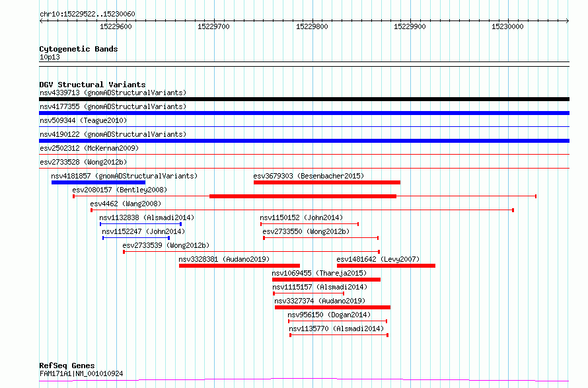Open the esv2733539 (Wong2012b) label
Image resolution: width=588 pixels, height=388 pixels.
pyautogui.click(x=166, y=245)
